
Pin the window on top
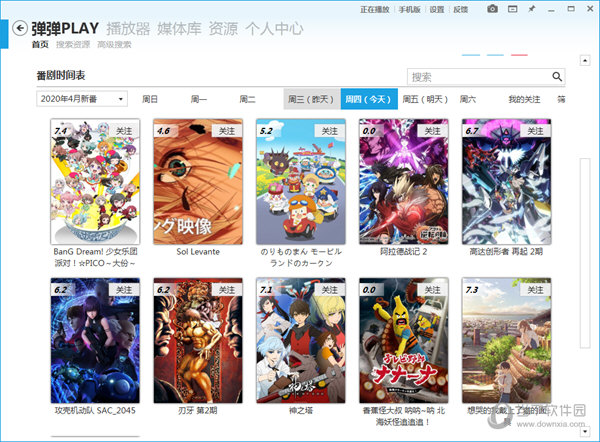pyautogui.click(x=532, y=9)
